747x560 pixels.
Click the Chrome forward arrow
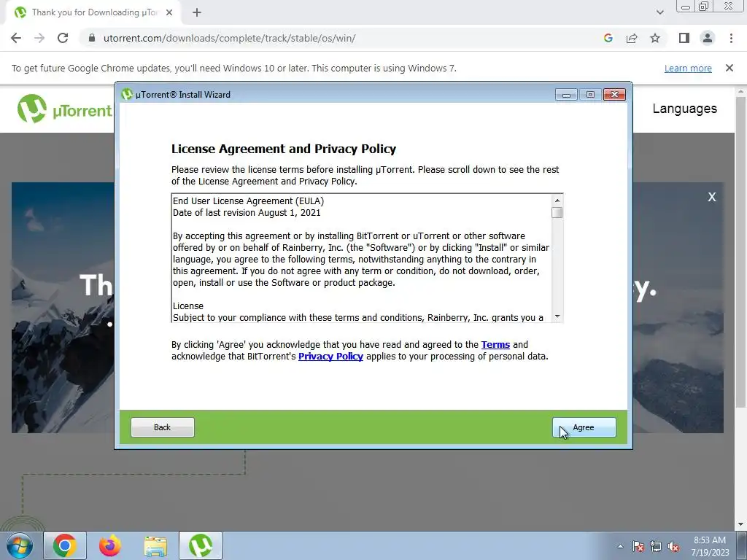(39, 38)
